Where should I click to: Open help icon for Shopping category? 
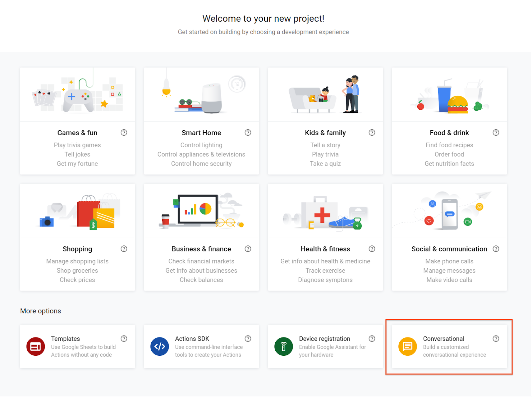124,249
